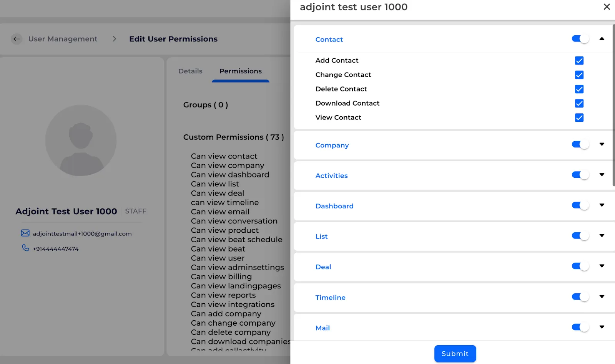Turn off the Contact toggle switch
615x364 pixels.
click(x=580, y=39)
